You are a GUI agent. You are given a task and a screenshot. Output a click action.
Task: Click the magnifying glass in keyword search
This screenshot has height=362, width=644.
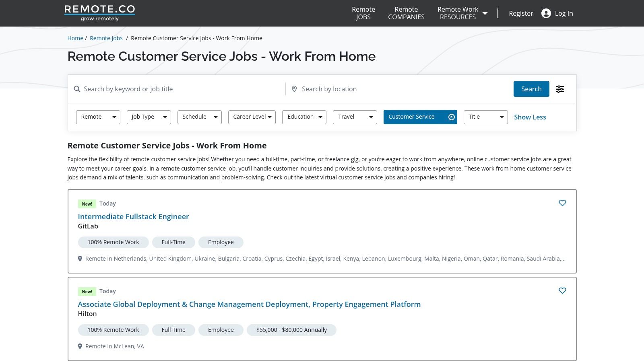click(x=77, y=89)
